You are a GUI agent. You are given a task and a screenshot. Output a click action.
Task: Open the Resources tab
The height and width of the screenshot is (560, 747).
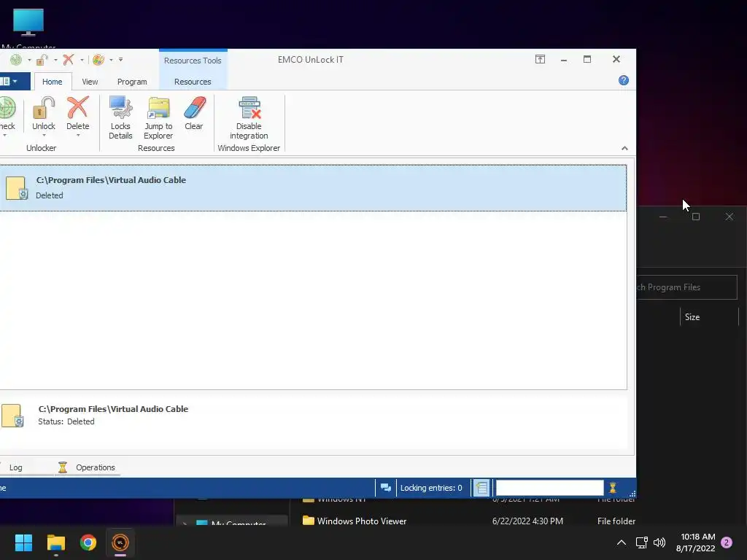point(193,82)
